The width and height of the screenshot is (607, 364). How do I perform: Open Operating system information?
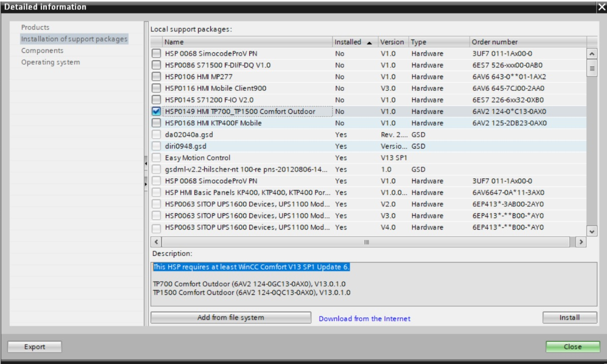(50, 62)
